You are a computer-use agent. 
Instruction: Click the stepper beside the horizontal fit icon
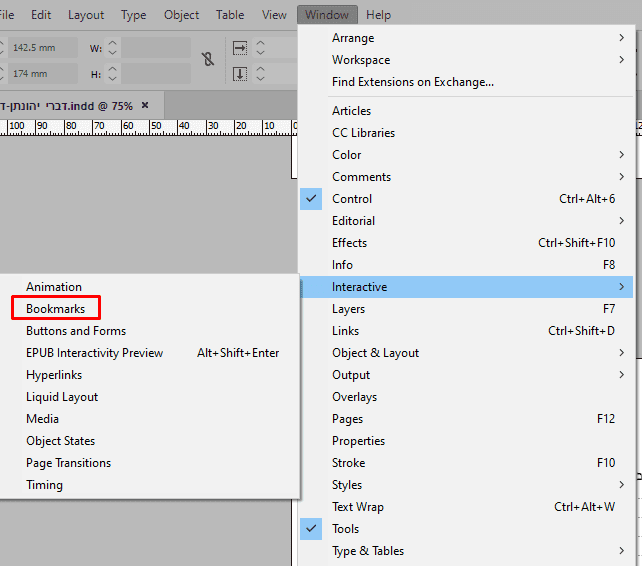pos(260,48)
